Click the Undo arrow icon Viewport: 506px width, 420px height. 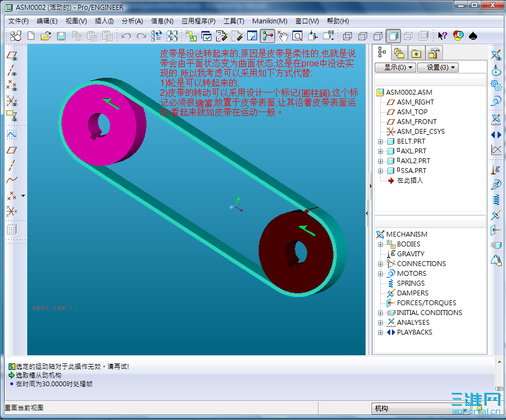[126, 36]
